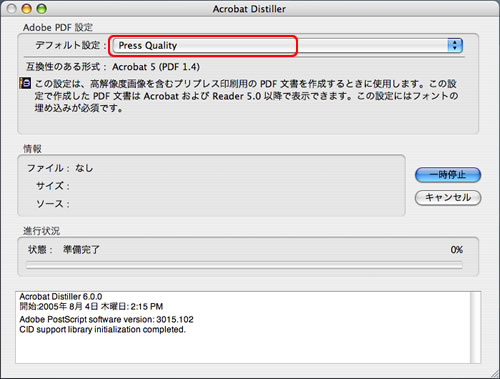500x379 pixels.
Task: Click the デフォルト設定 label
Action: coord(71,45)
